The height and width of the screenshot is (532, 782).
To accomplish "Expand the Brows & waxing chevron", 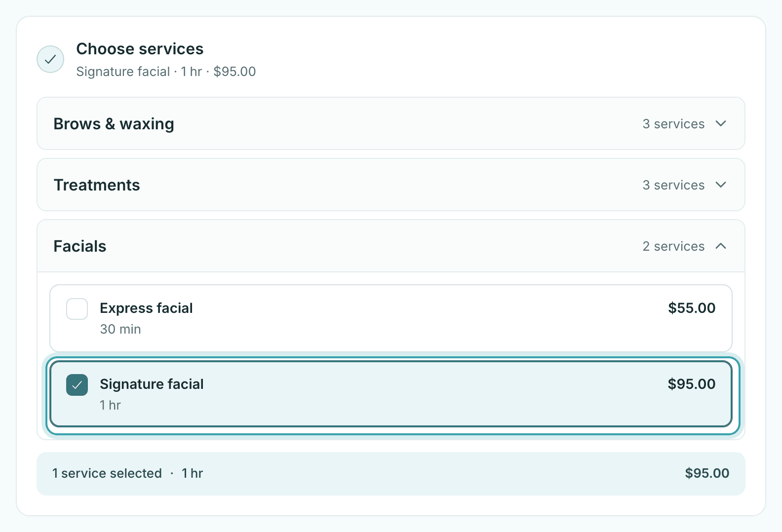I will coord(721,123).
